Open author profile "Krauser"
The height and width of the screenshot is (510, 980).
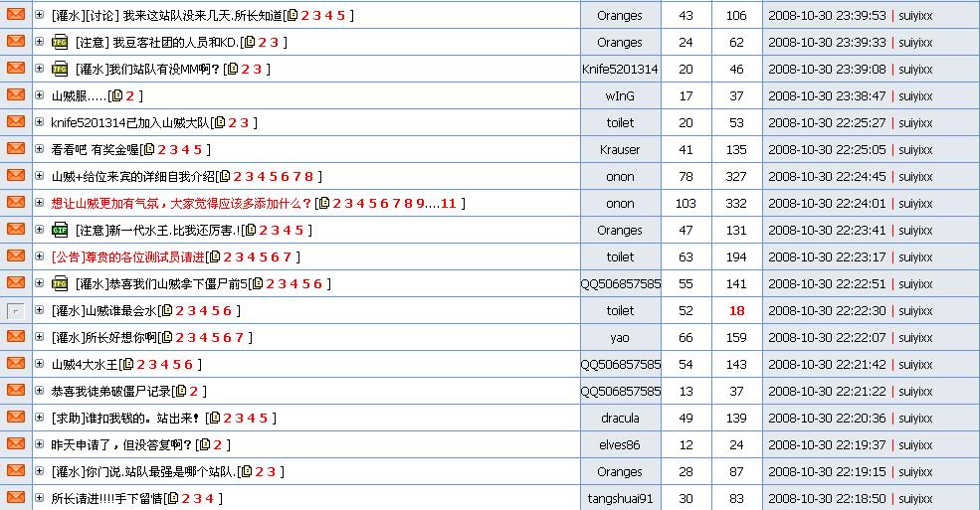tap(620, 150)
